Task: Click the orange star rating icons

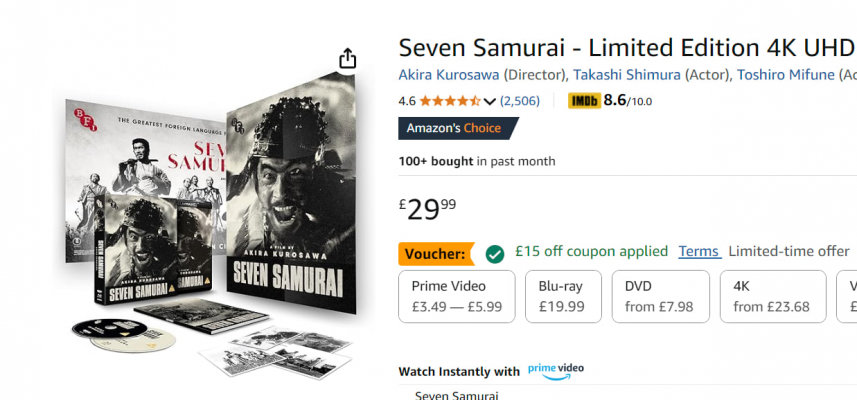Action: [449, 101]
